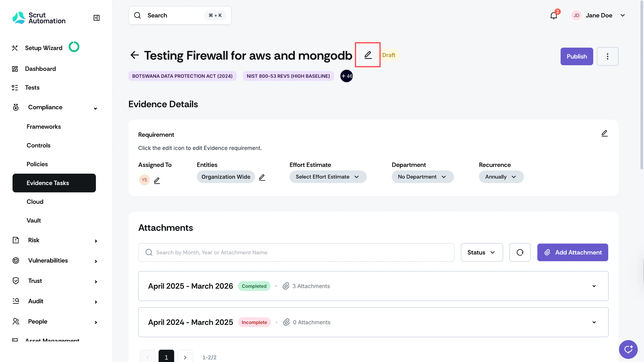Open the No Department dropdown

click(x=422, y=177)
